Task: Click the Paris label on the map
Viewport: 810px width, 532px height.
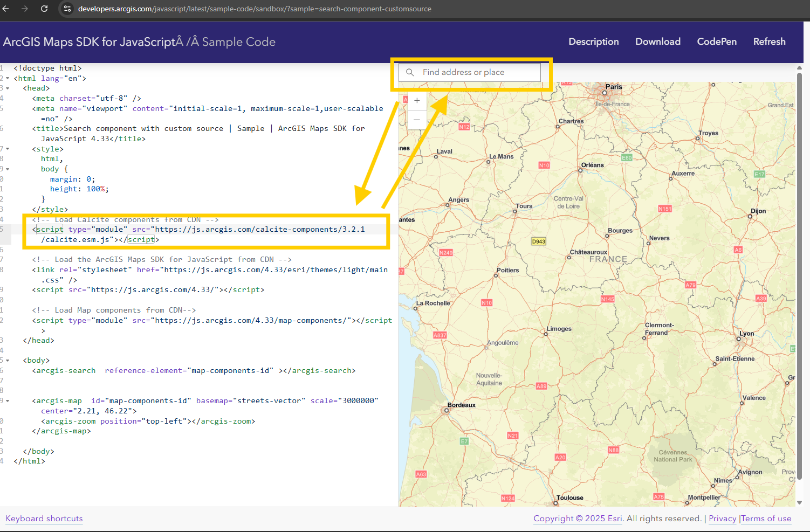Action: click(614, 87)
